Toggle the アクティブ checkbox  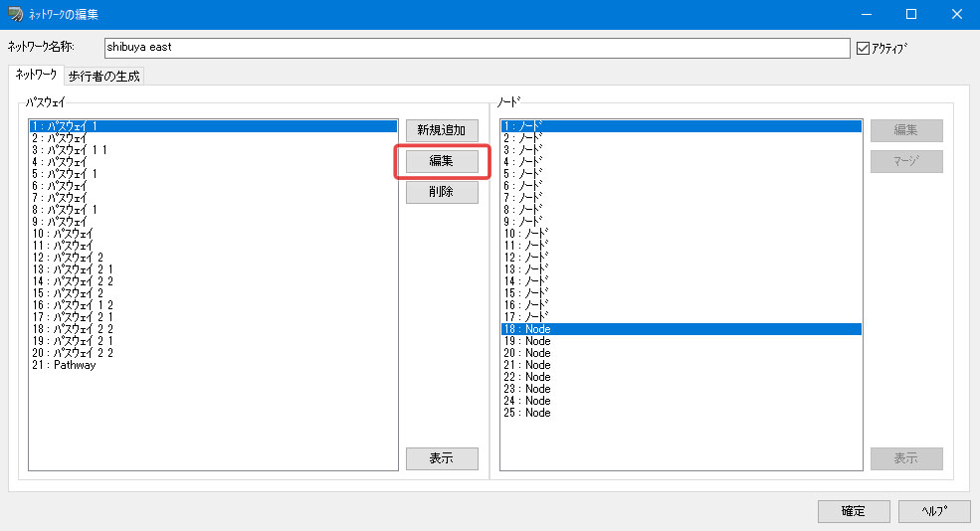coord(864,48)
